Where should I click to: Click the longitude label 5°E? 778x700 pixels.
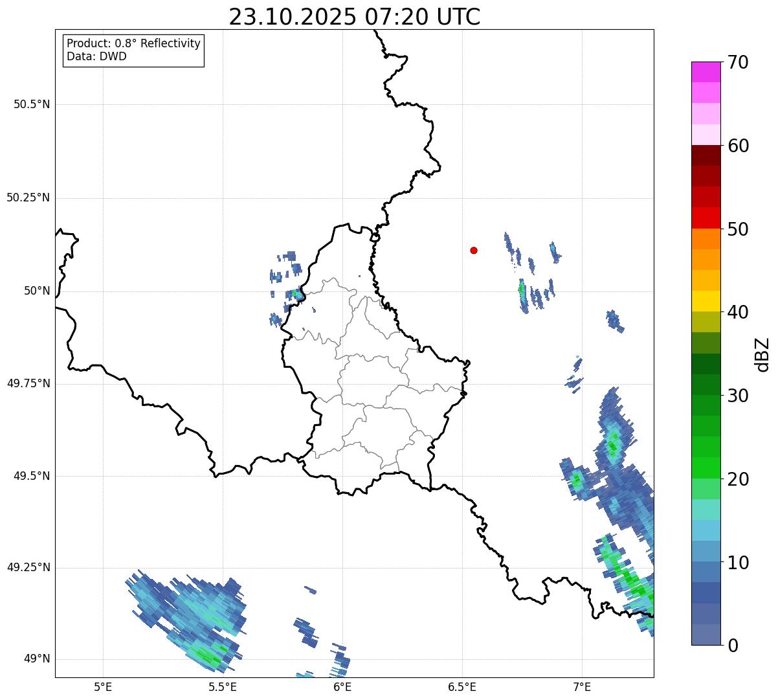point(103,686)
